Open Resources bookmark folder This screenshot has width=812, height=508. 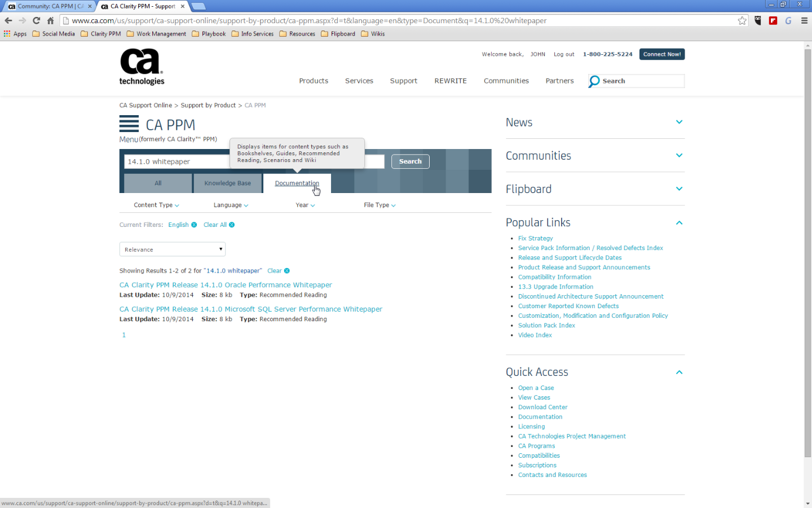pos(297,34)
